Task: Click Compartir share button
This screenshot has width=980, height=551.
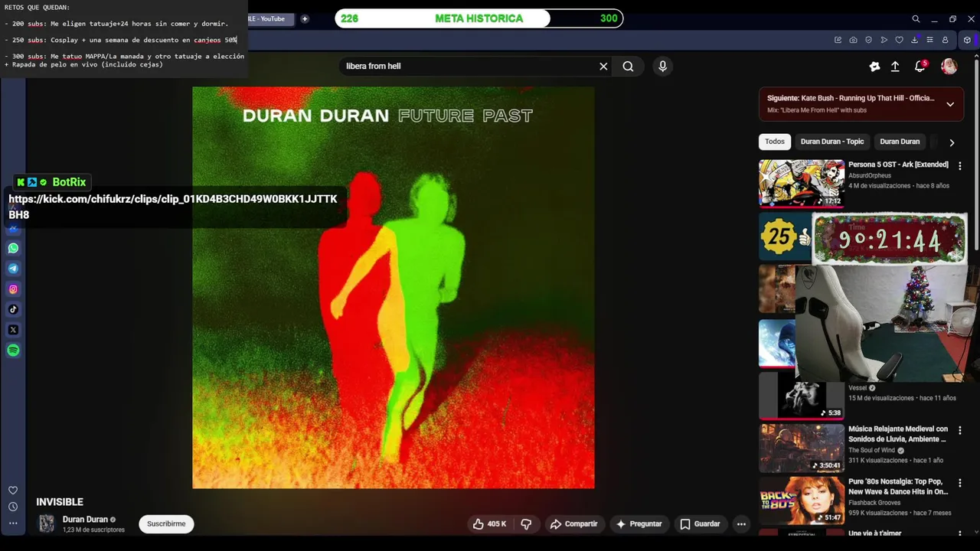Action: tap(573, 523)
